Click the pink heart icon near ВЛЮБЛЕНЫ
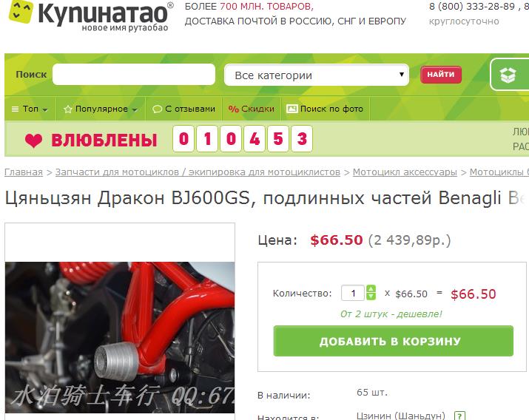The width and height of the screenshot is (529, 420). (33, 140)
